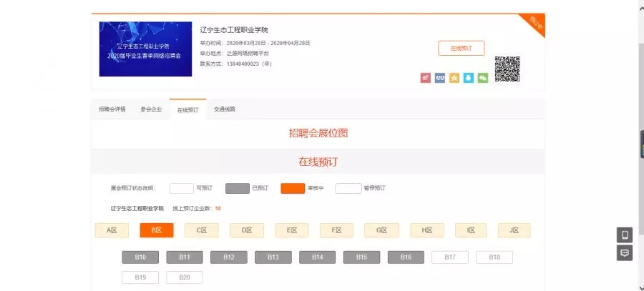Click the job fair banner thumbnail
Viewport: 644px width, 291px height.
(145, 49)
